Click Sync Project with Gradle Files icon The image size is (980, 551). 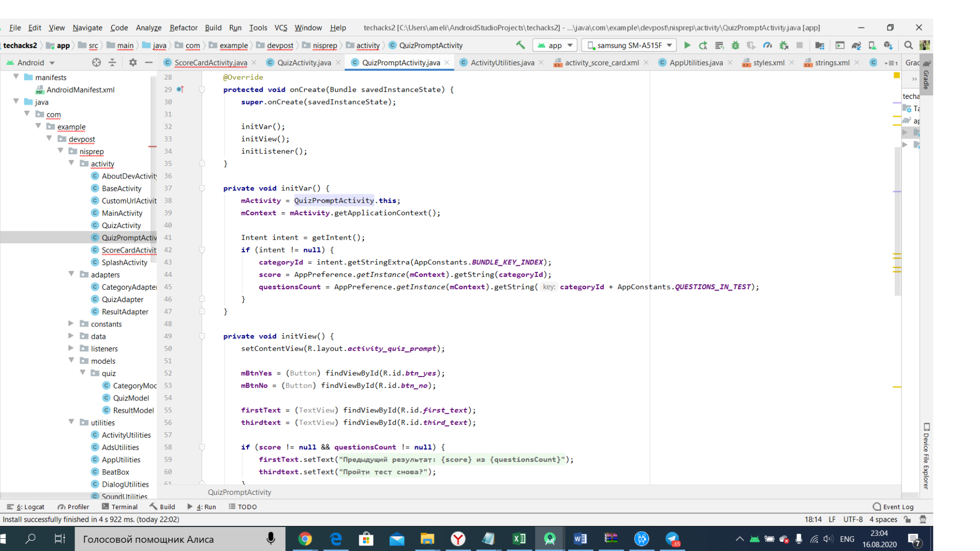coord(856,45)
